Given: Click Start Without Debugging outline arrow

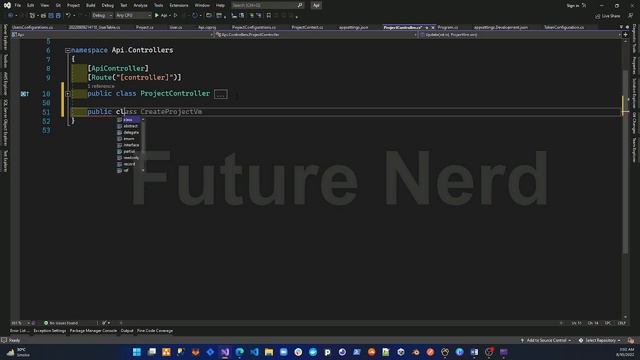Looking at the screenshot, I should [176, 16].
